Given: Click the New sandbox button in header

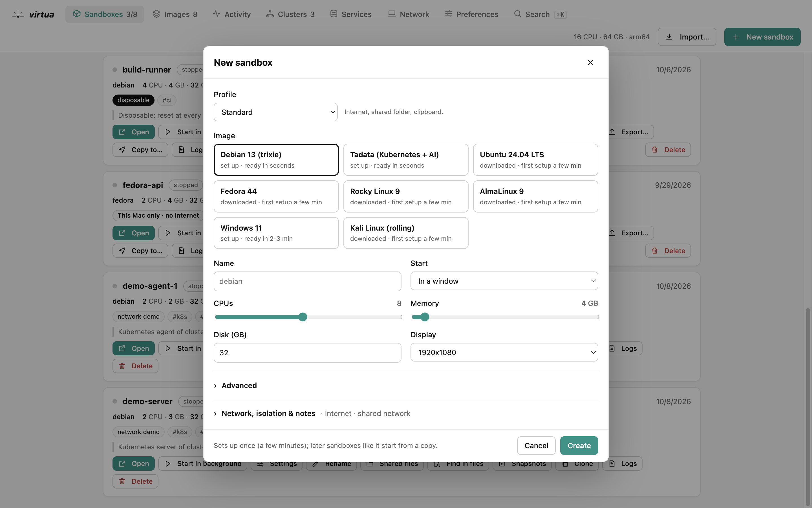Looking at the screenshot, I should [x=762, y=37].
